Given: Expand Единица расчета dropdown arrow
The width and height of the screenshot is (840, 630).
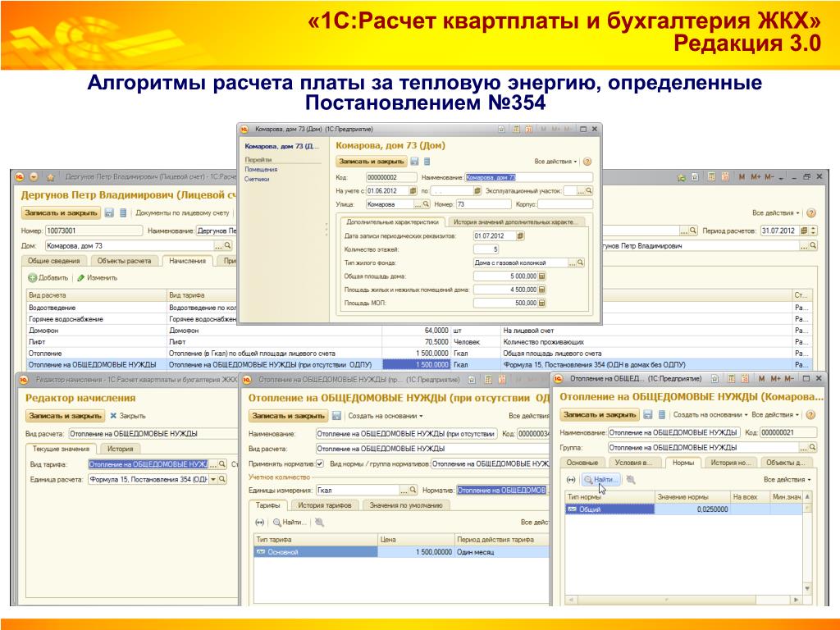Looking at the screenshot, I should tap(213, 479).
